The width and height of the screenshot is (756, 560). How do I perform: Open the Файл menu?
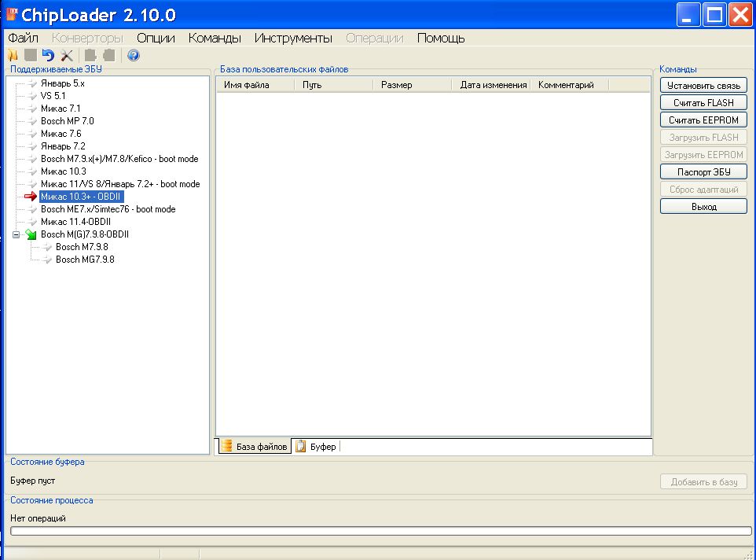pos(23,38)
